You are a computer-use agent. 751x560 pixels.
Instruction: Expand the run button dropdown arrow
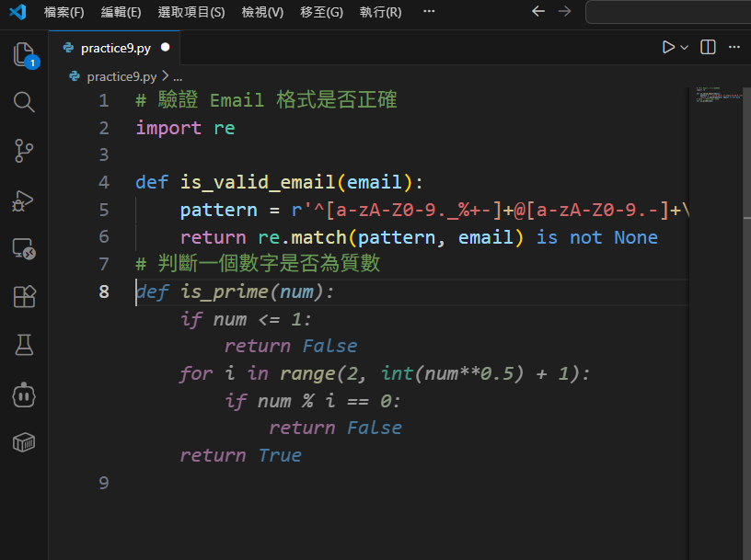click(x=685, y=47)
